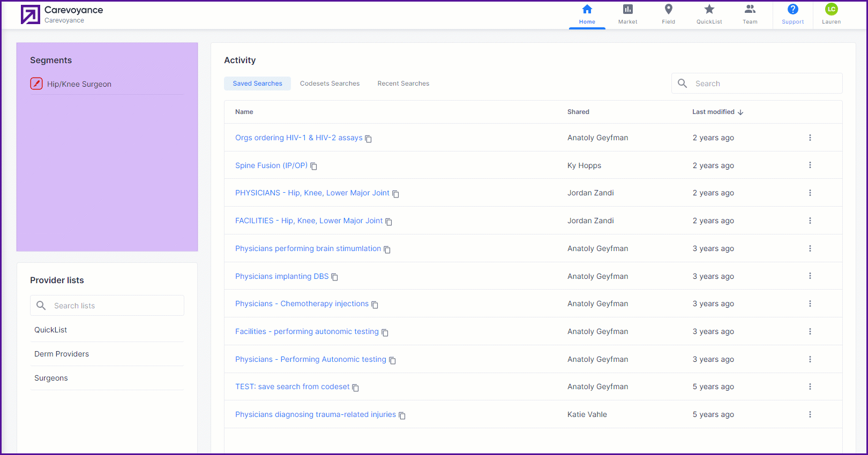Open Physicians performing brain stimumlation search
The width and height of the screenshot is (868, 455).
click(x=308, y=248)
